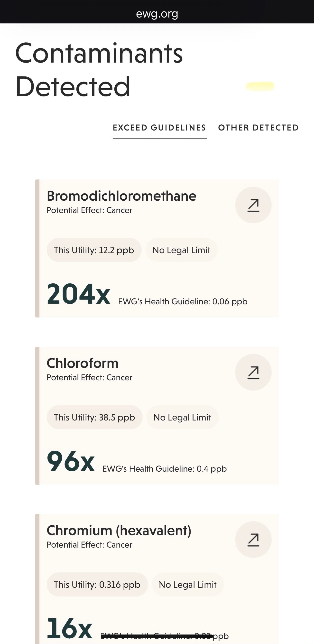Screen dimensions: 314x644
Task: Tap the ewg.org address bar
Action: [x=157, y=14]
